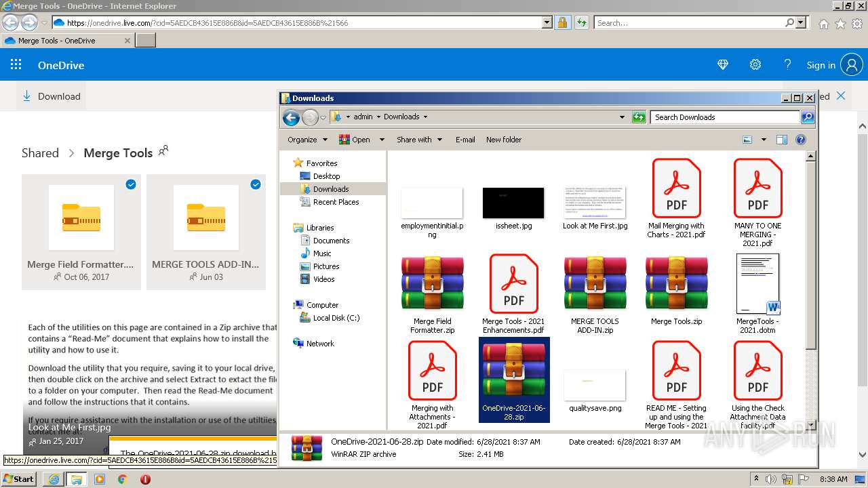The height and width of the screenshot is (488, 868).
Task: Refresh the page in Internet Explorer
Action: tap(581, 22)
